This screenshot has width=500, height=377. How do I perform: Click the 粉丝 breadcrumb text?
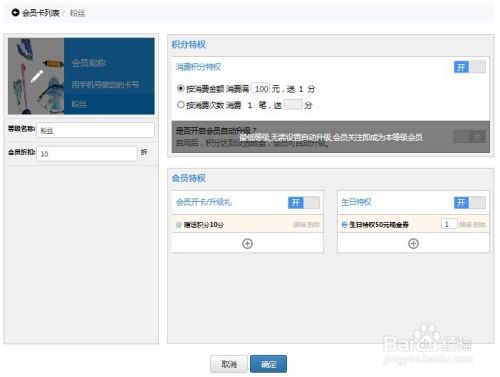[77, 13]
